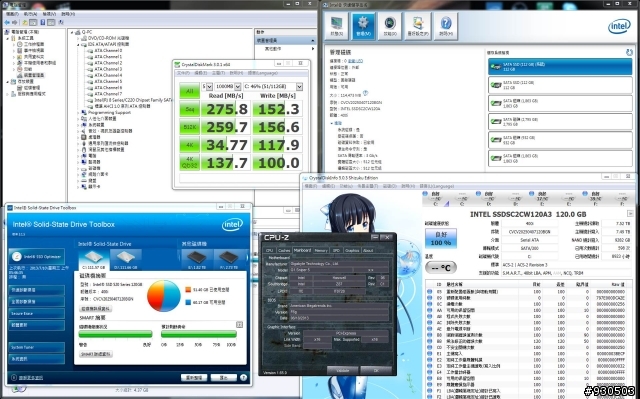Click the Forward arrow in Computer Management toolbar

click(15, 22)
